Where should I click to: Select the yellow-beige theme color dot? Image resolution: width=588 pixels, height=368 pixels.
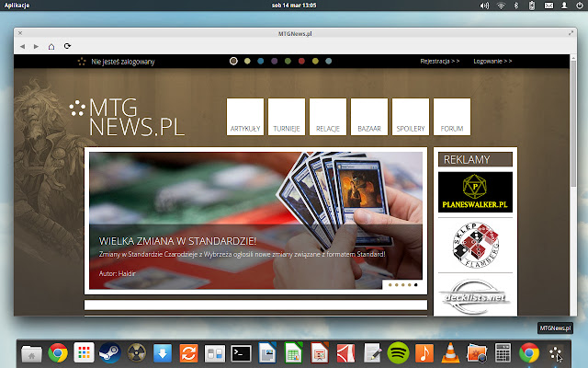pos(247,62)
